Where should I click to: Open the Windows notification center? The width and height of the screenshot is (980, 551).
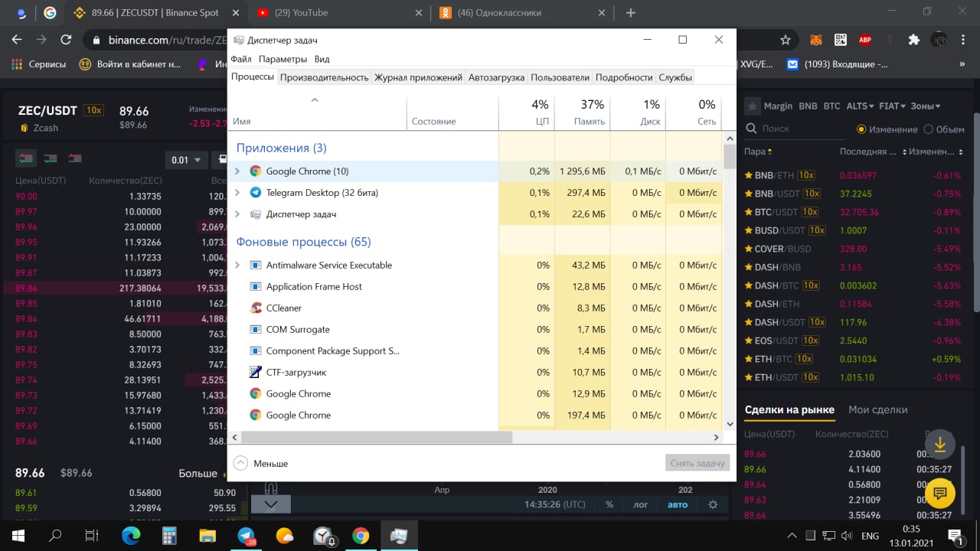[x=955, y=536]
